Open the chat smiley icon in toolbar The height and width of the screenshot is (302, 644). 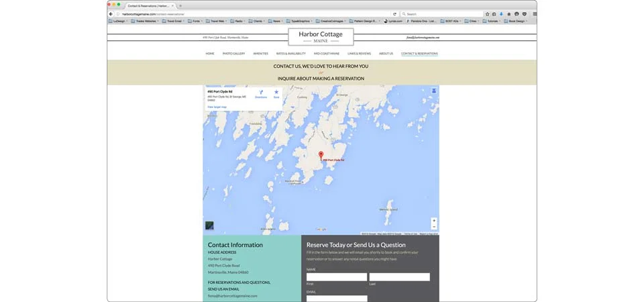(517, 14)
